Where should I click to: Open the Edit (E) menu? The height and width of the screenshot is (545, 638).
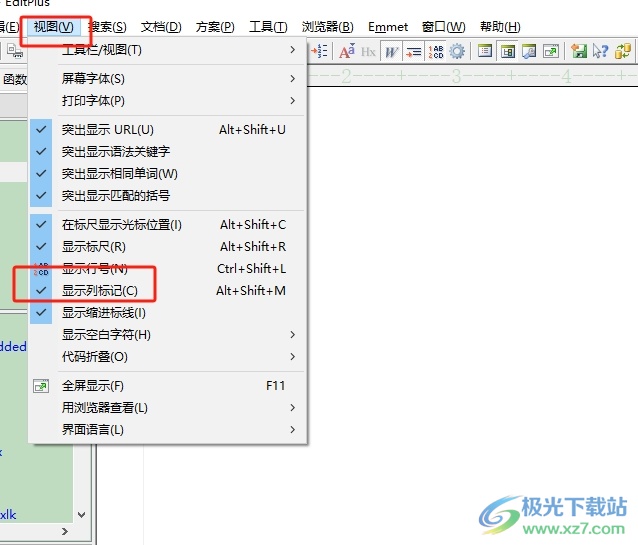[x=10, y=27]
